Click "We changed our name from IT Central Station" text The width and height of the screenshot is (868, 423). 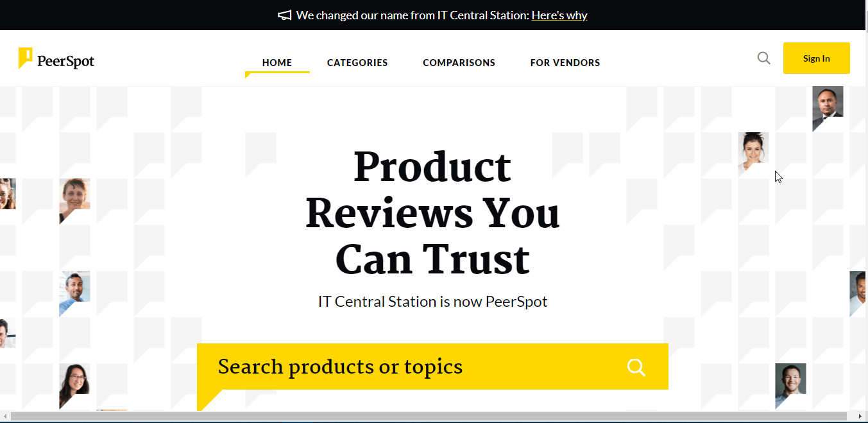(412, 15)
